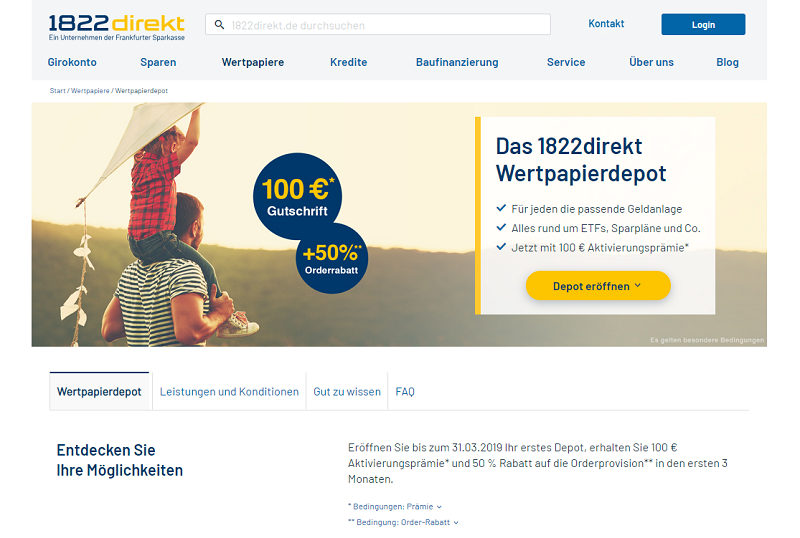
Task: Open the Sparen menu
Action: pos(158,62)
